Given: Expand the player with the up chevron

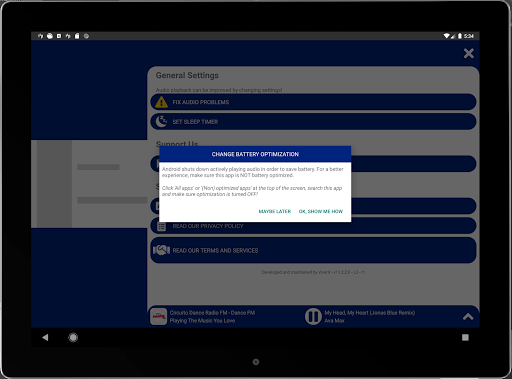Looking at the screenshot, I should [x=468, y=317].
